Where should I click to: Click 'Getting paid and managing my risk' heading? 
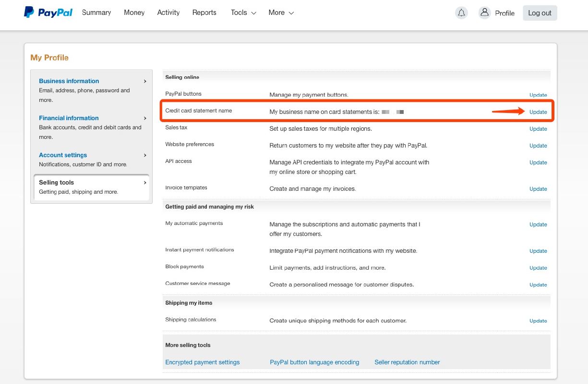pos(210,207)
